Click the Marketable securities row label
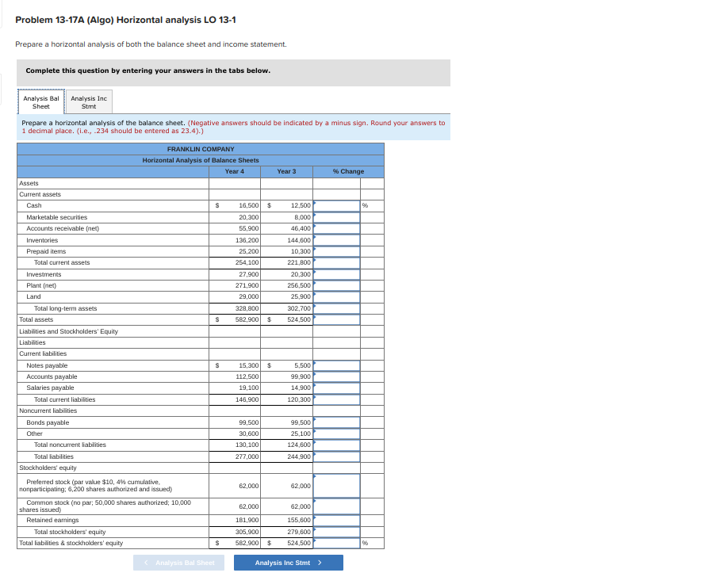The width and height of the screenshot is (724, 588). [x=57, y=217]
